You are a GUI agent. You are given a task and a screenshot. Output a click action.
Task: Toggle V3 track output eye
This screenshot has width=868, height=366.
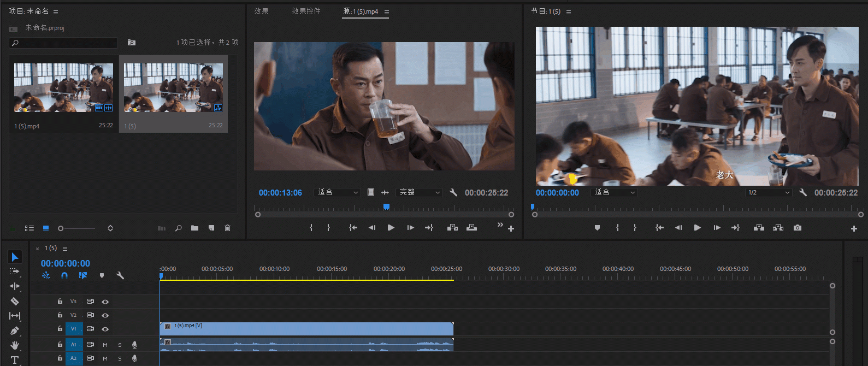[105, 302]
